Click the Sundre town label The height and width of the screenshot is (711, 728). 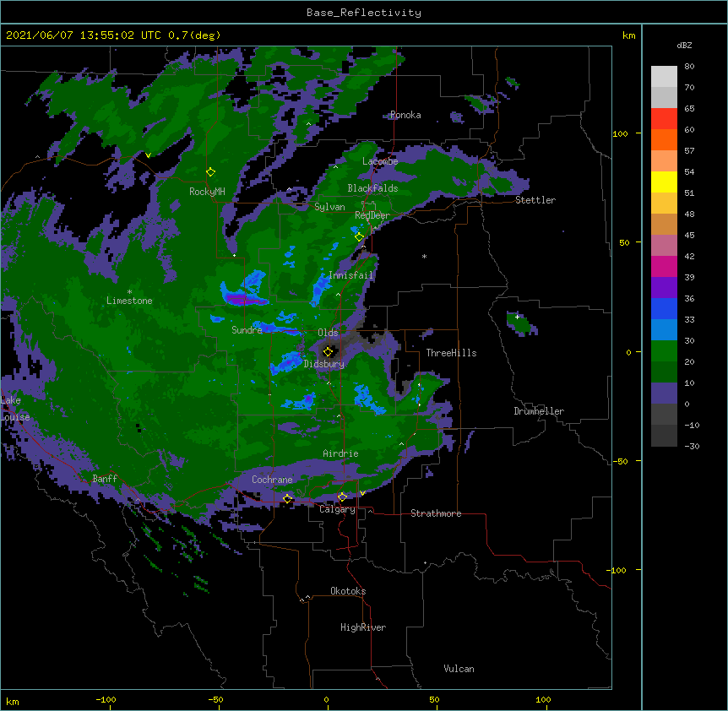[247, 330]
